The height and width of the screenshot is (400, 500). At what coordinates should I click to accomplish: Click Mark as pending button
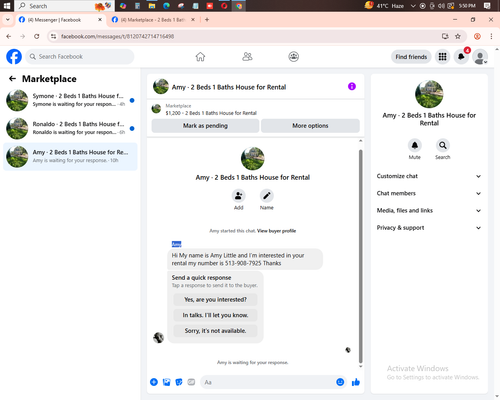[205, 126]
